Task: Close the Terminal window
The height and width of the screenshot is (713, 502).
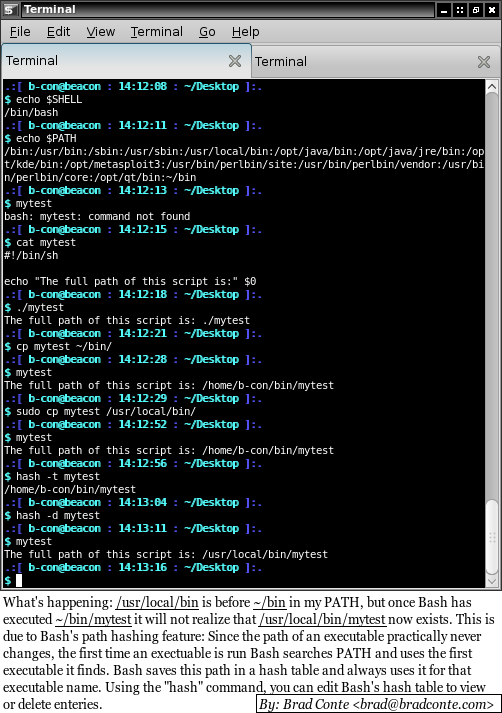Action: point(492,10)
